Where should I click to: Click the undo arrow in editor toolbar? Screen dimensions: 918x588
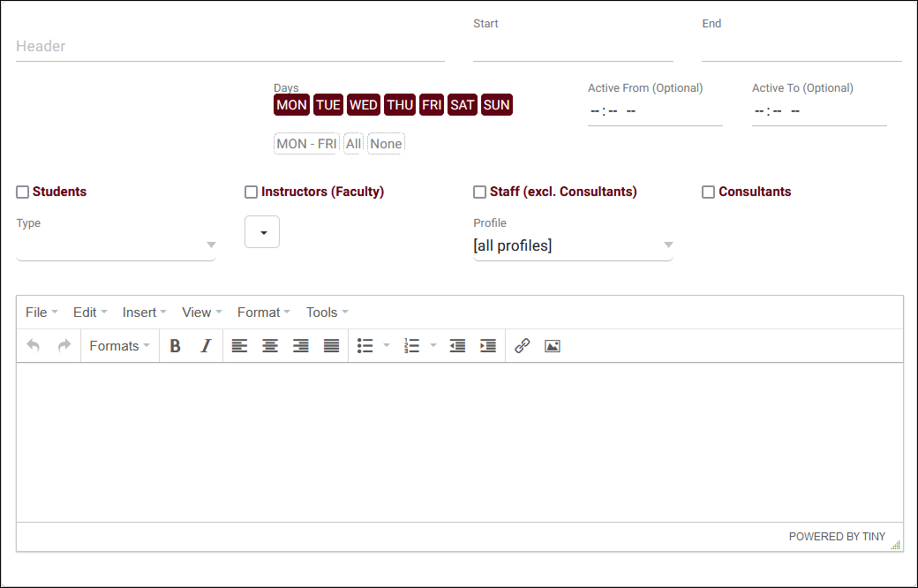(34, 346)
